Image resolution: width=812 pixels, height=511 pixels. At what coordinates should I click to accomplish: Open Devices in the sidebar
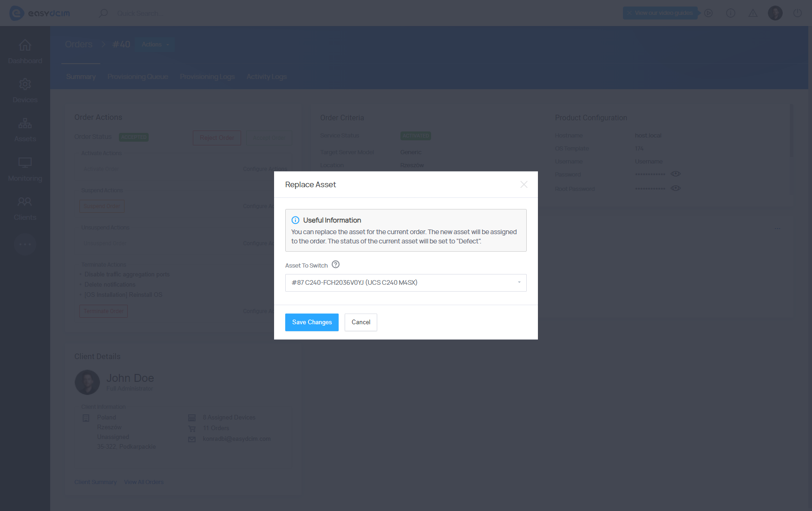[25, 91]
